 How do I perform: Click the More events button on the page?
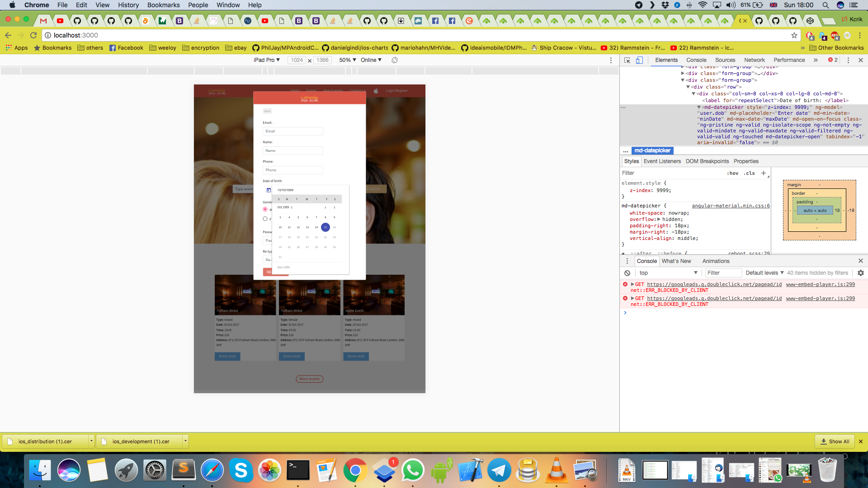(x=309, y=379)
